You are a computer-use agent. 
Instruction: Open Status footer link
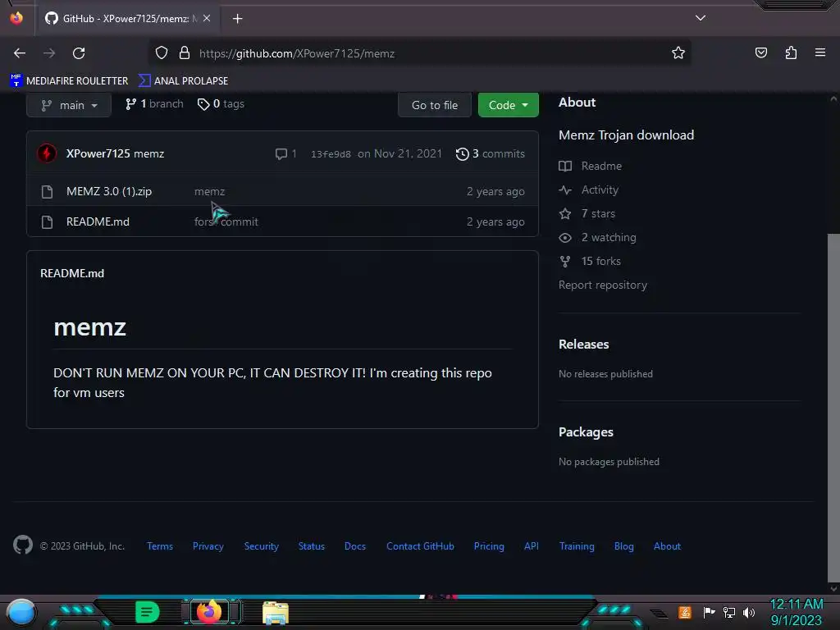[x=311, y=546]
